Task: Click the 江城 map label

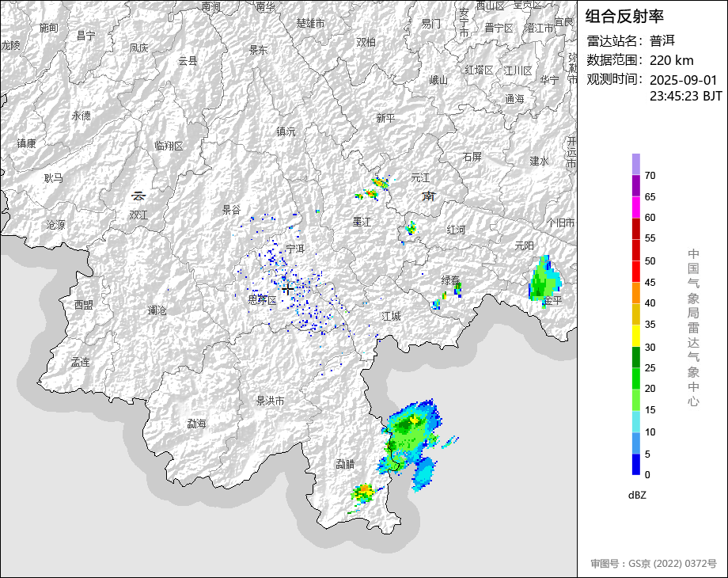Action: [x=391, y=316]
